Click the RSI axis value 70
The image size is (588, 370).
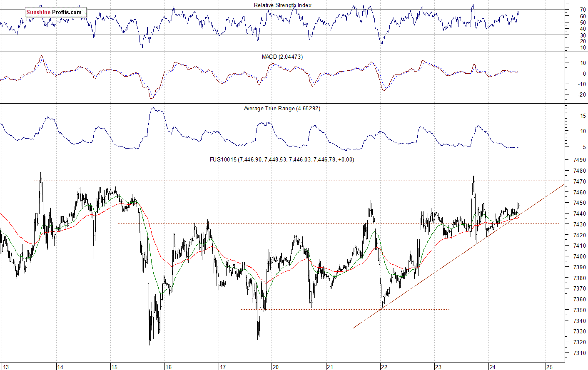(583, 10)
